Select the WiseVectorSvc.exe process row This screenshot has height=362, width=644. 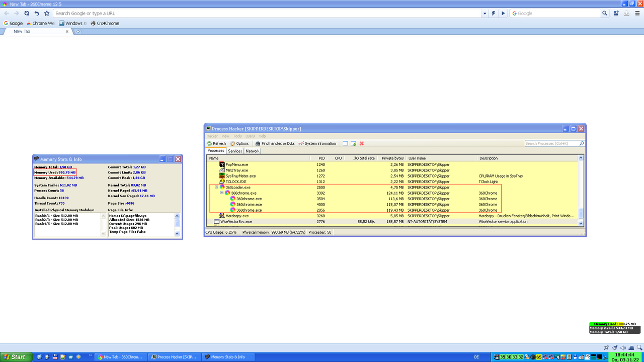point(392,222)
